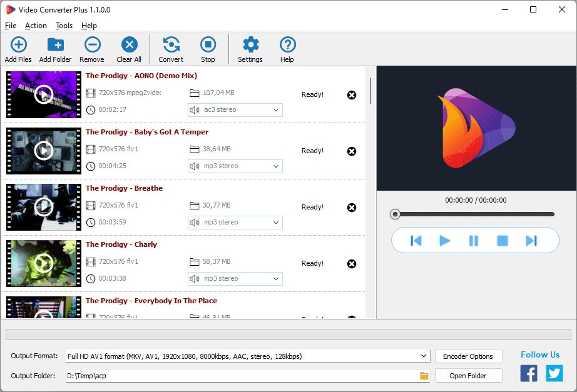
Task: Remove 'The Prodigy - Breathe' from the queue
Action: [352, 208]
